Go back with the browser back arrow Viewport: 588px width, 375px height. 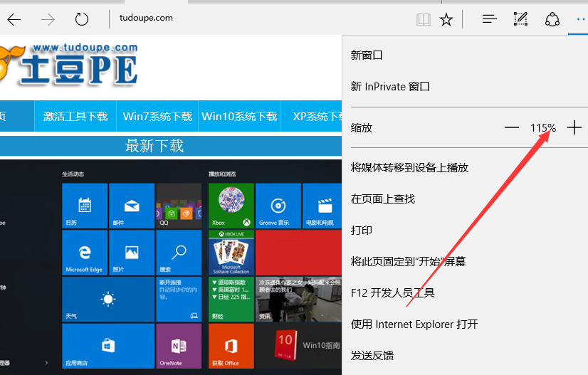(x=14, y=19)
